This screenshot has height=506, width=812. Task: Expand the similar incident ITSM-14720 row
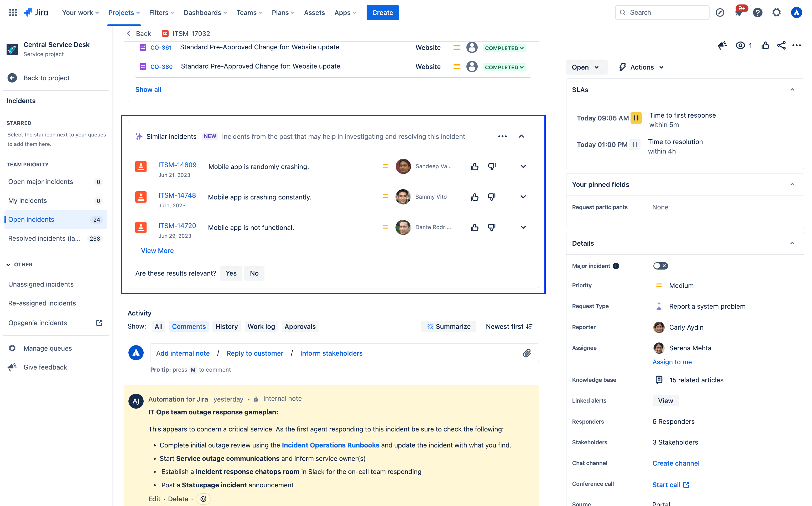(x=523, y=227)
